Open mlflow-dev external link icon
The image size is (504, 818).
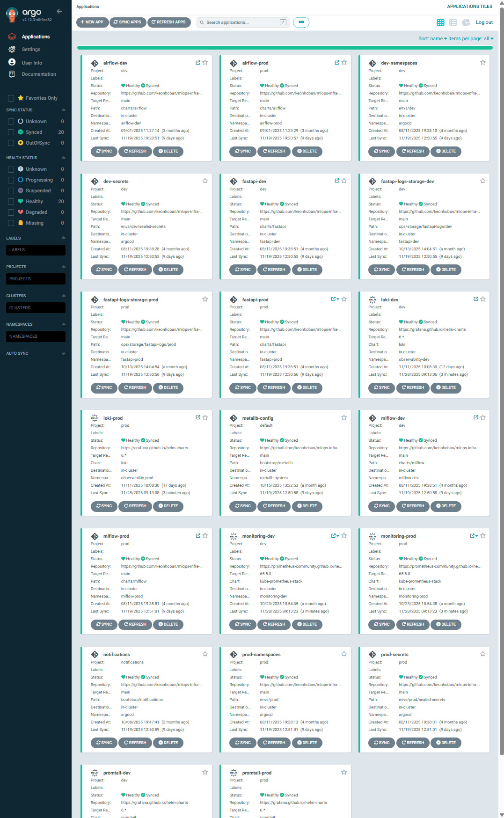click(x=476, y=417)
